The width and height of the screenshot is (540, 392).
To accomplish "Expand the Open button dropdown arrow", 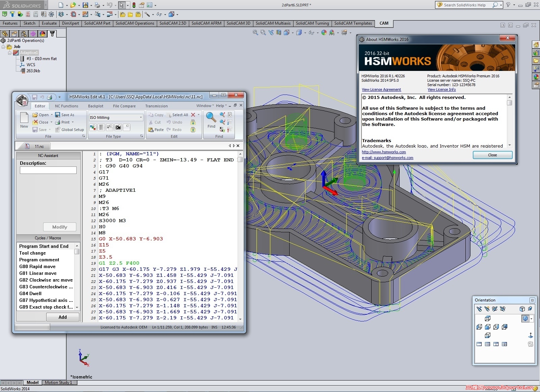I will (x=52, y=115).
